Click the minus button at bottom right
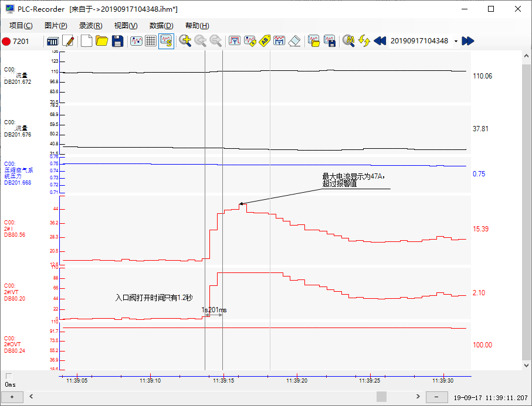 (436, 397)
